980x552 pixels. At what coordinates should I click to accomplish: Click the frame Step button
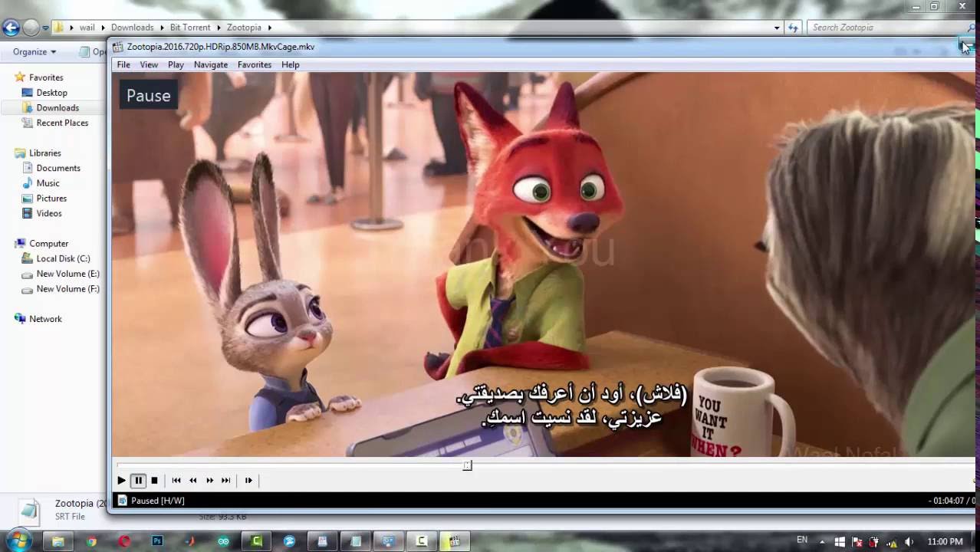(248, 481)
